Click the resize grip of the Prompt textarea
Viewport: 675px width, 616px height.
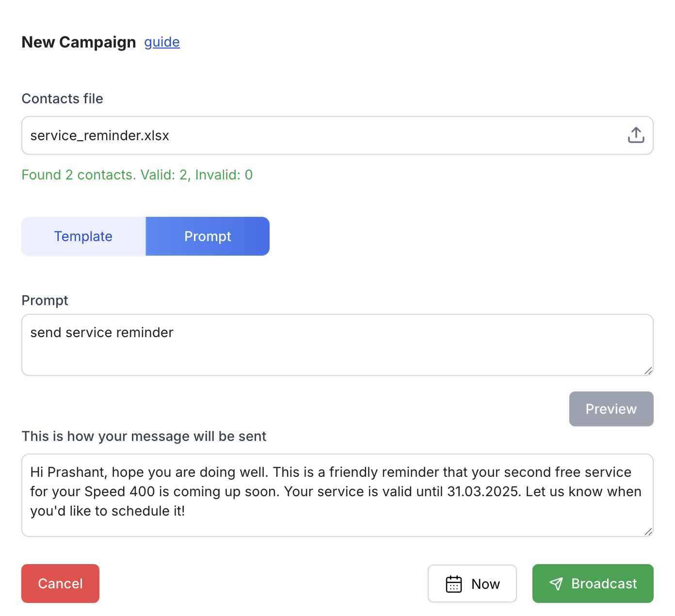point(648,371)
